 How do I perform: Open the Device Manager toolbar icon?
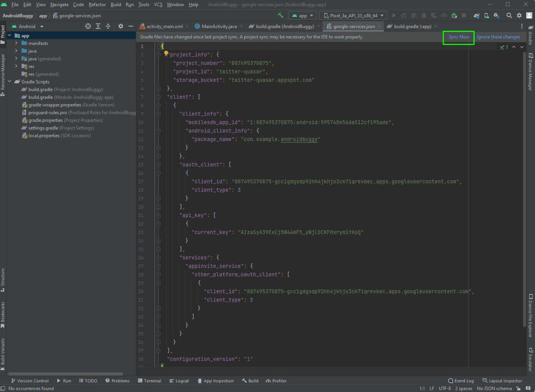pos(487,15)
